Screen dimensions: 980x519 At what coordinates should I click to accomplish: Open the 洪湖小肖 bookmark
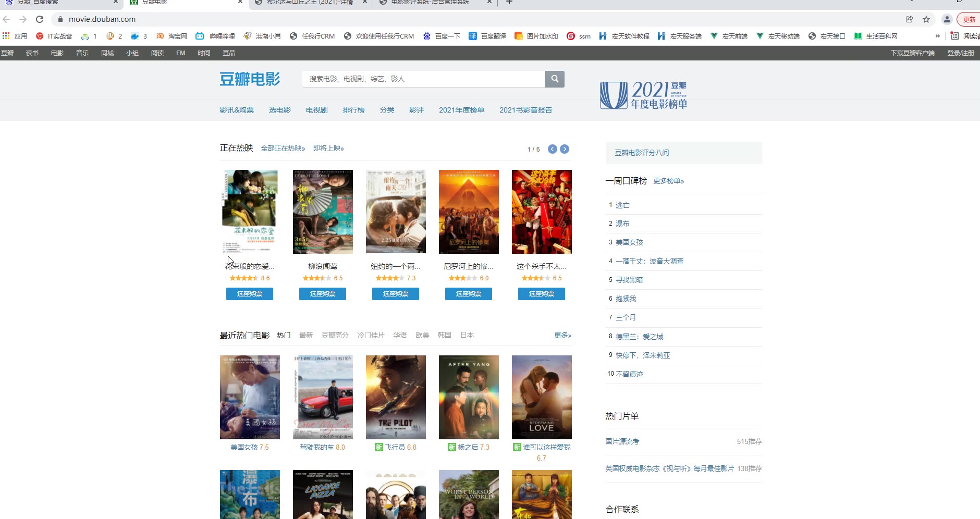pyautogui.click(x=262, y=36)
